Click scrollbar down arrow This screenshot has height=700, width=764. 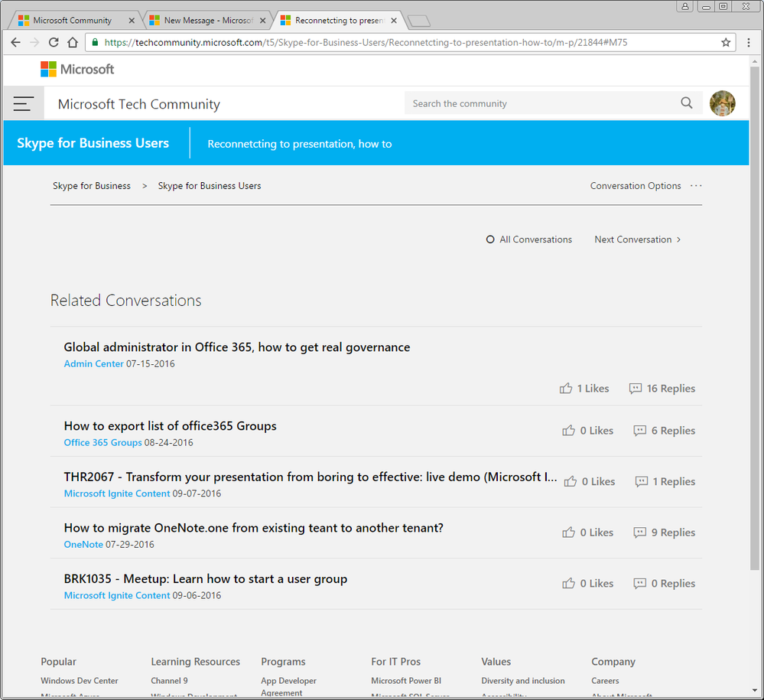tap(754, 691)
